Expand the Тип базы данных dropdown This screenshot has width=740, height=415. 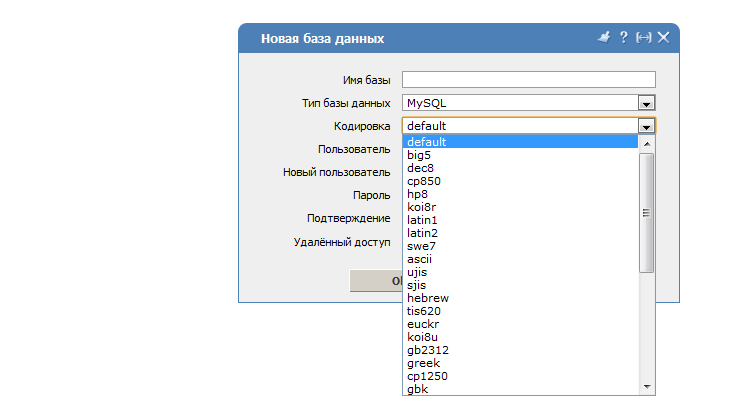tap(646, 103)
